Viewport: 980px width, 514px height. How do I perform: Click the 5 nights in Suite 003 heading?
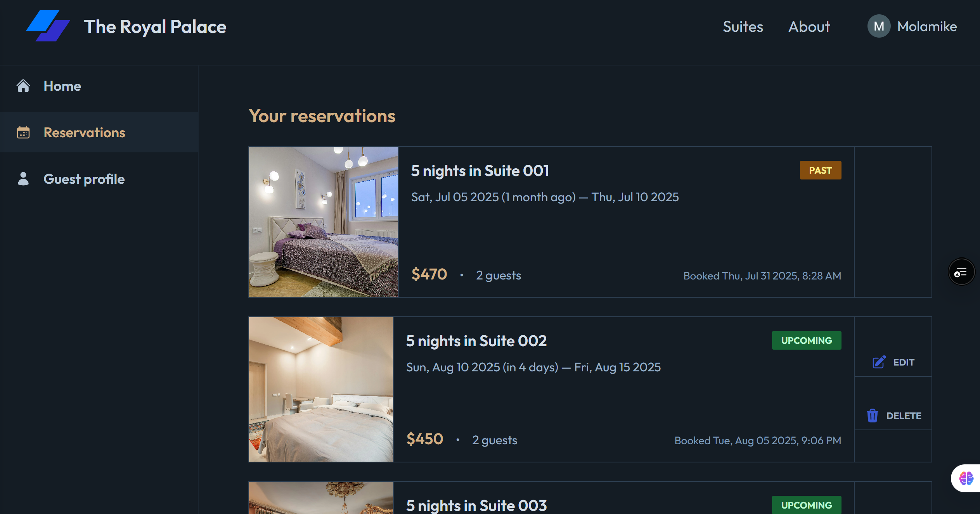[476, 505]
